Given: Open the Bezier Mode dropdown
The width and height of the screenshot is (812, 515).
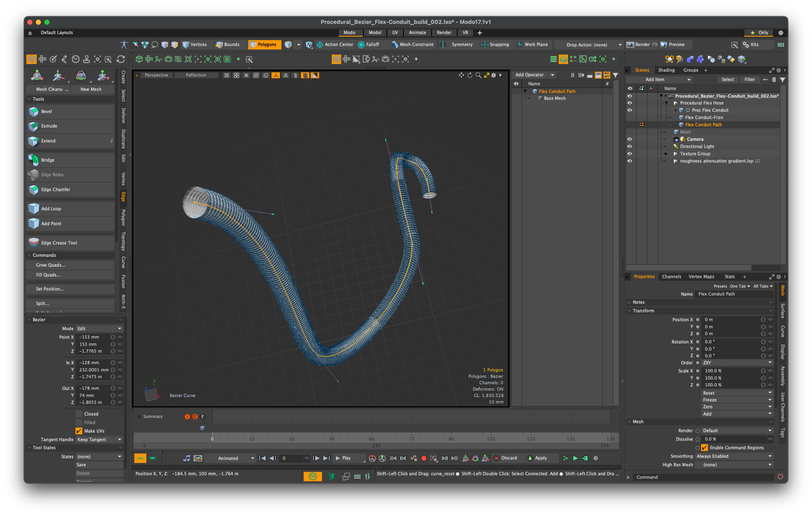Looking at the screenshot, I should coord(99,329).
